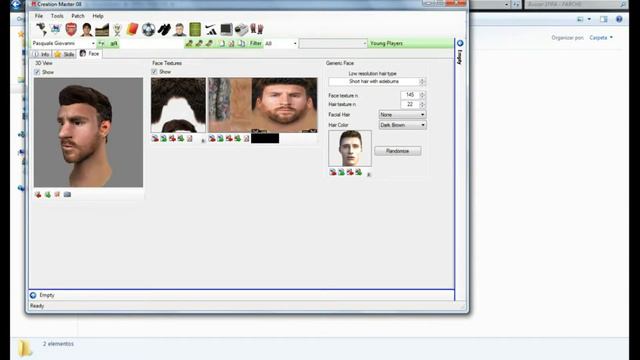Image resolution: width=640 pixels, height=360 pixels.
Task: Open Carpeta dropdown in the Explorer window
Action: tap(601, 38)
